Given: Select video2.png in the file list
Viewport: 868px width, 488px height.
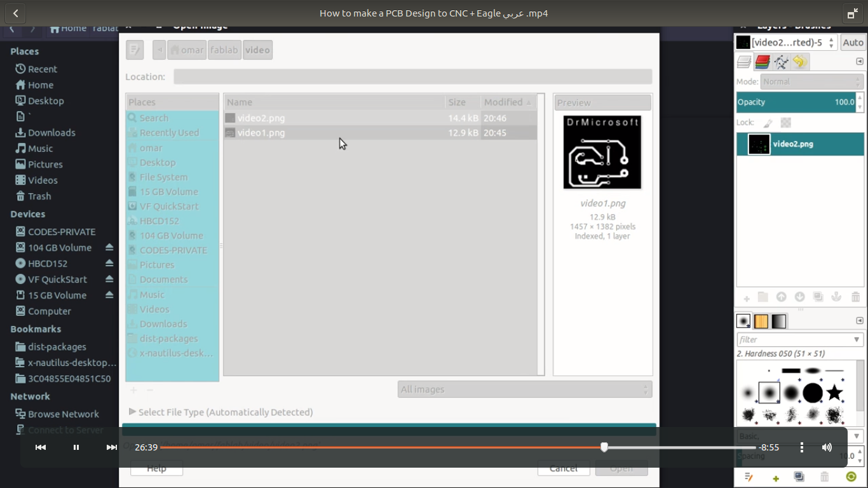Looking at the screenshot, I should click(380, 118).
